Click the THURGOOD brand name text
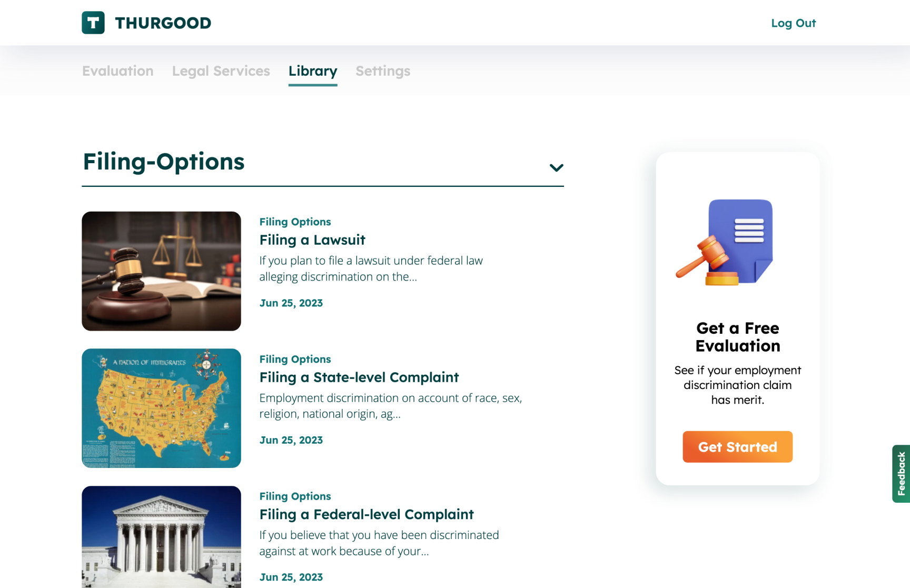910x588 pixels. tap(163, 23)
